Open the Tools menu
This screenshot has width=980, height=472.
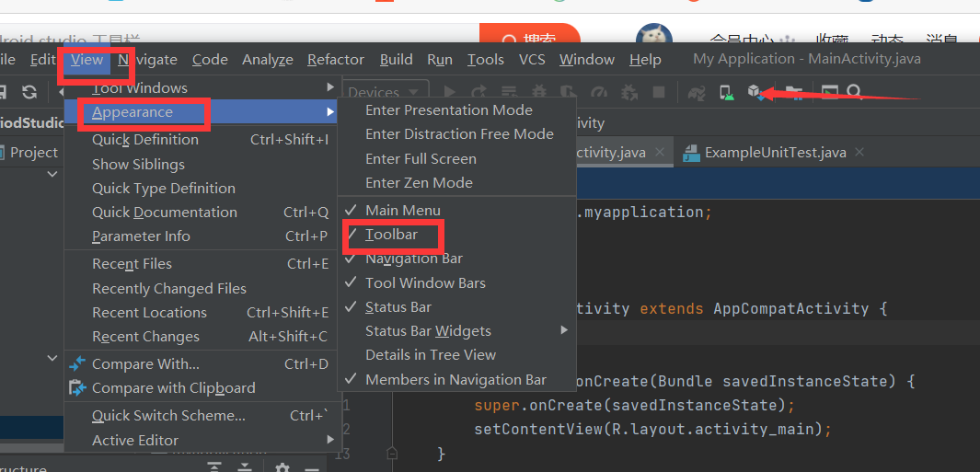coord(486,60)
